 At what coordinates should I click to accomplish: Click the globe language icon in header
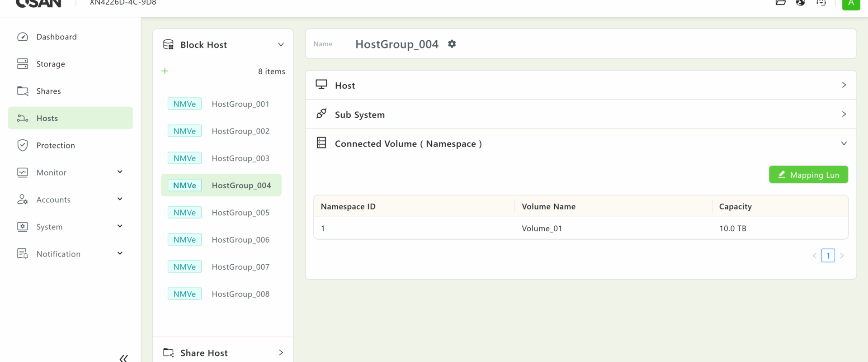tap(800, 3)
